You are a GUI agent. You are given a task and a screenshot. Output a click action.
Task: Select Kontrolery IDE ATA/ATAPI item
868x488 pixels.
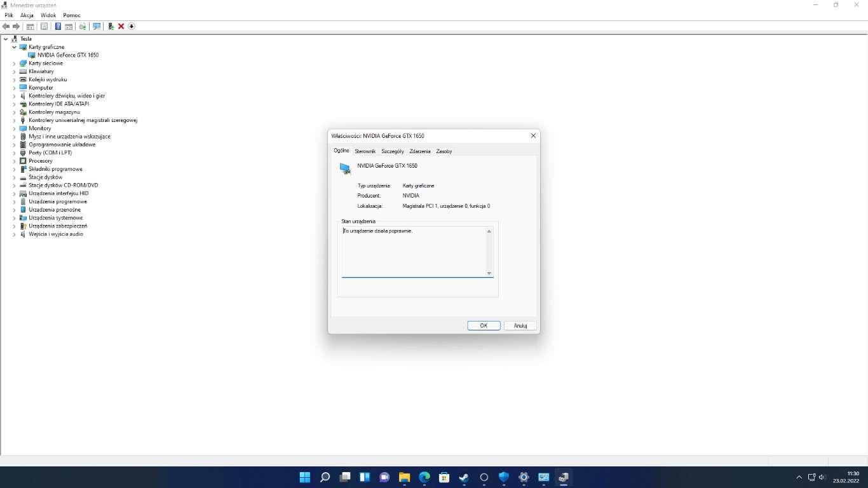point(59,104)
